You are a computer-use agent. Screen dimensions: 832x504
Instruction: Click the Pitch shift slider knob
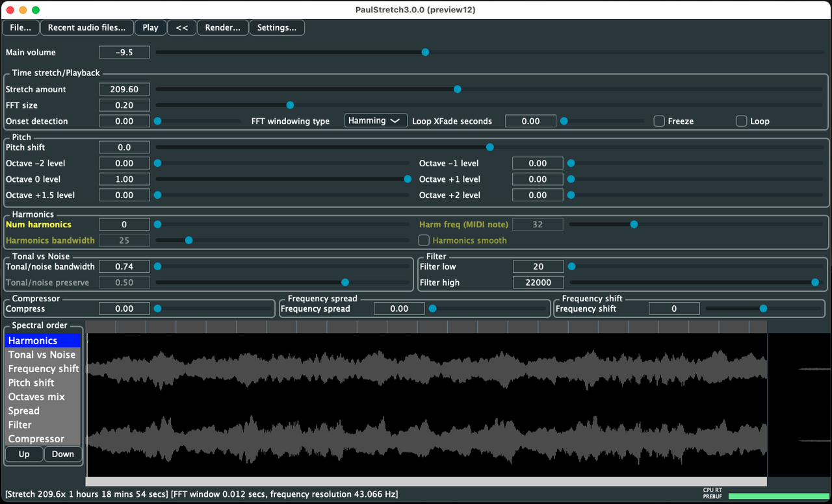(x=489, y=147)
